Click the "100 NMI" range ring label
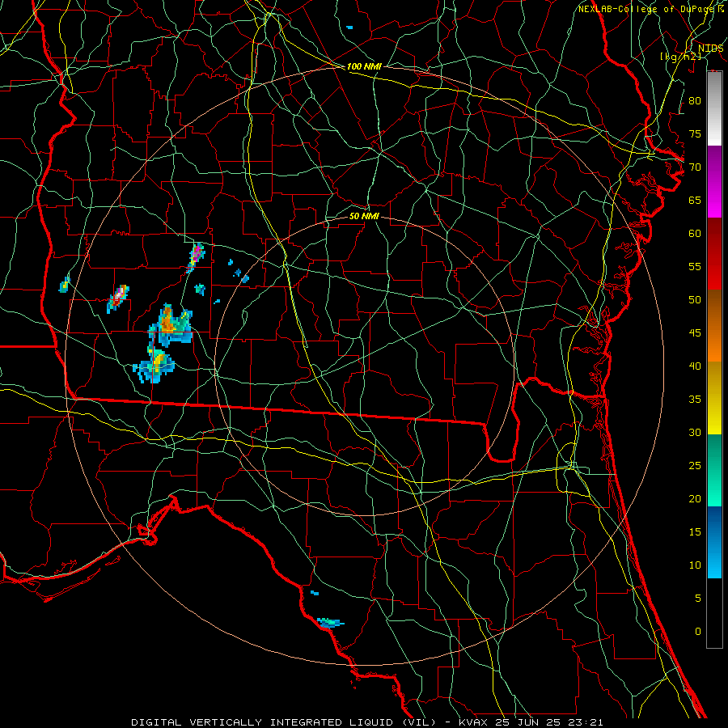The height and width of the screenshot is (728, 728). tap(364, 66)
